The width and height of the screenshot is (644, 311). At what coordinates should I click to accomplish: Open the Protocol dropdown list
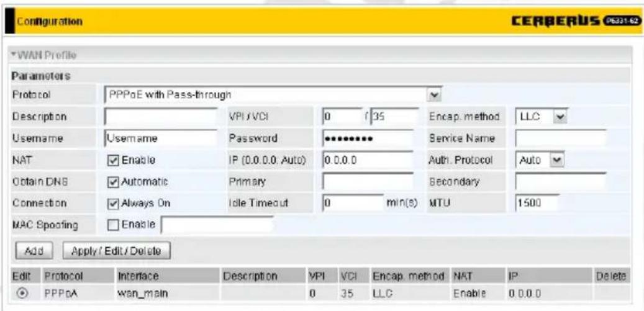pos(273,94)
